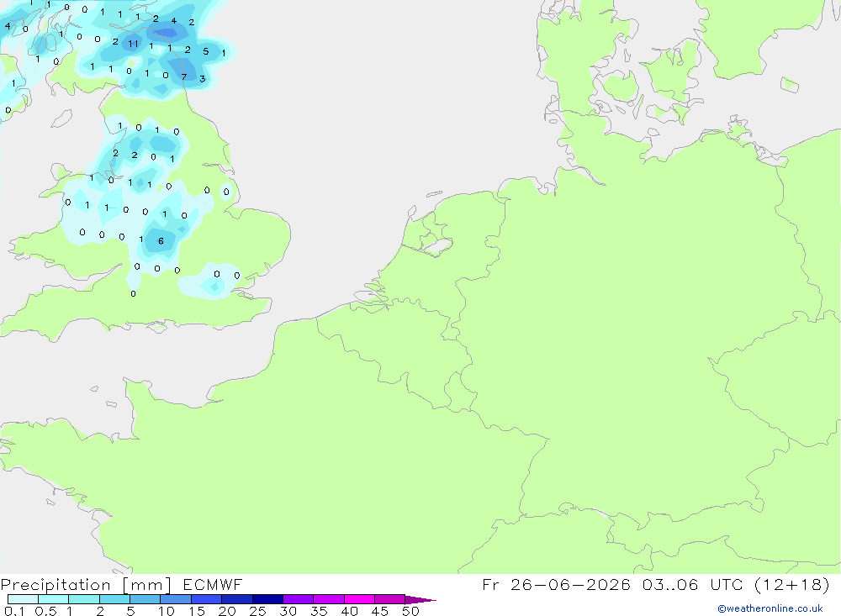This screenshot has height=616, width=841.
Task: Click the '0.5' legend scale label
Action: point(45,611)
